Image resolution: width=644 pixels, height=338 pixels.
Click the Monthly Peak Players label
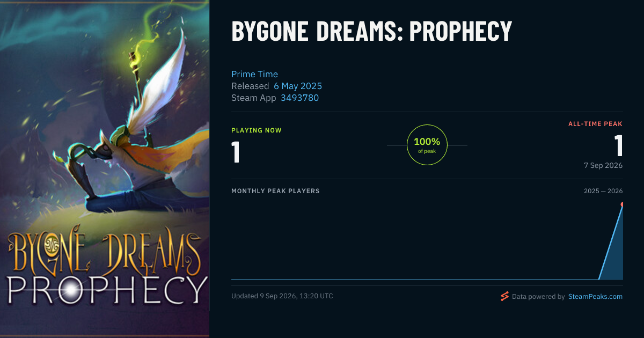pos(275,191)
